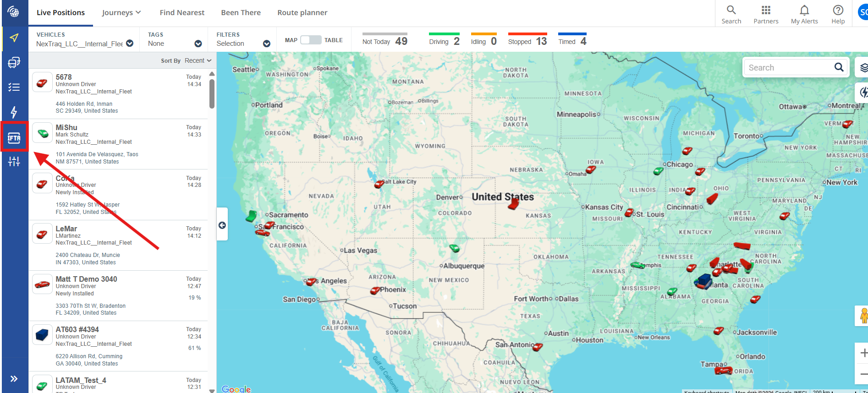This screenshot has height=393, width=868.
Task: Open the Live Positions arrow icon in sidebar
Action: point(14,38)
